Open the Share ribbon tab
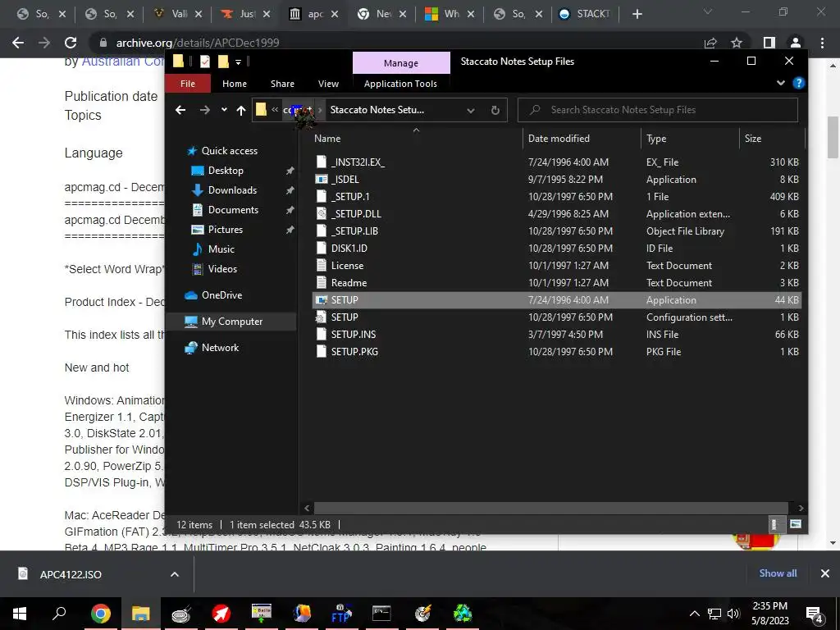Image resolution: width=840 pixels, height=630 pixels. point(282,84)
